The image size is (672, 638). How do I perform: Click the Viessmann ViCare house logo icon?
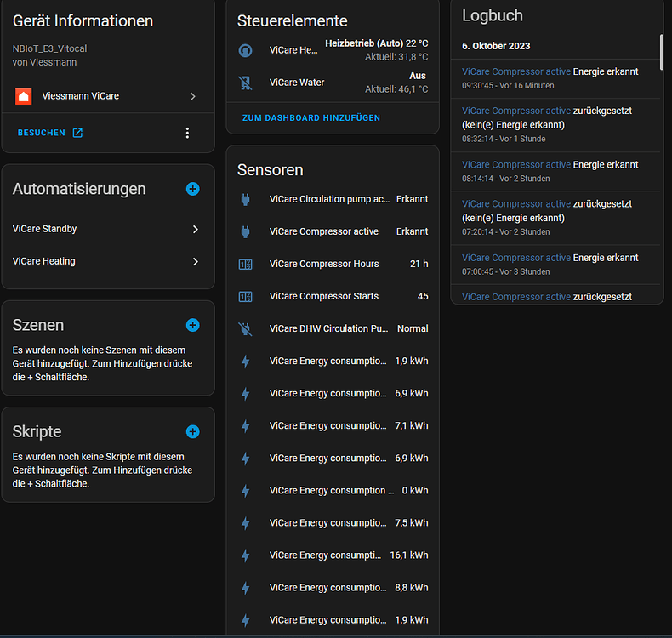(x=24, y=96)
